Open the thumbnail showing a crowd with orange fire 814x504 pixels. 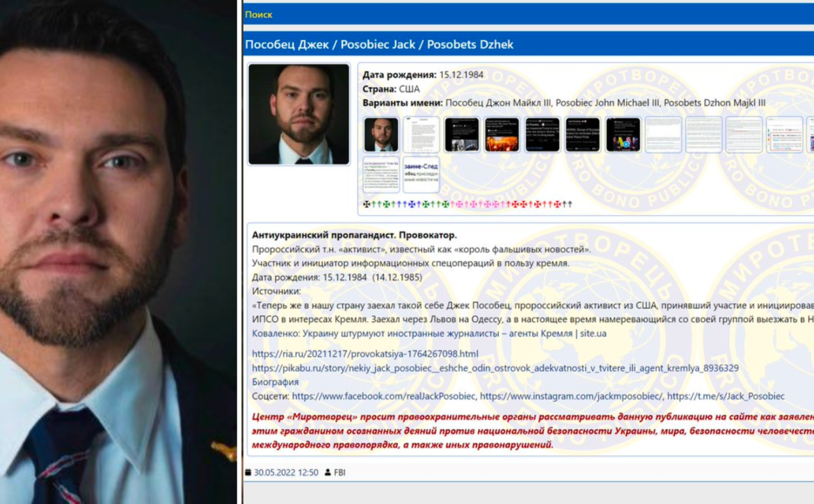[502, 135]
